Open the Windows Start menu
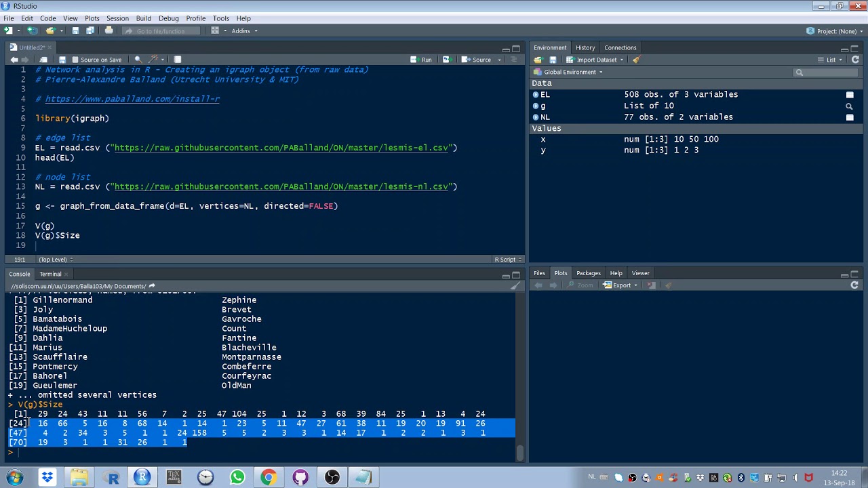 click(x=15, y=478)
